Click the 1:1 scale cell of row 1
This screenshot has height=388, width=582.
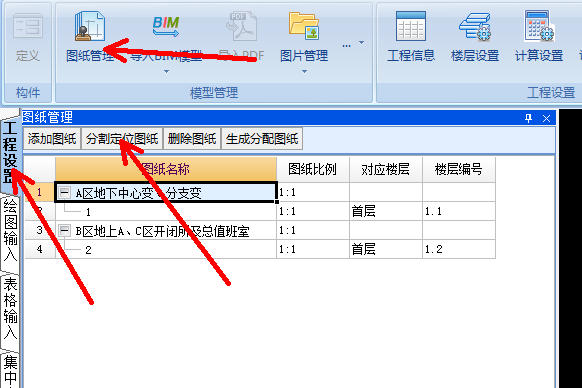[x=313, y=192]
